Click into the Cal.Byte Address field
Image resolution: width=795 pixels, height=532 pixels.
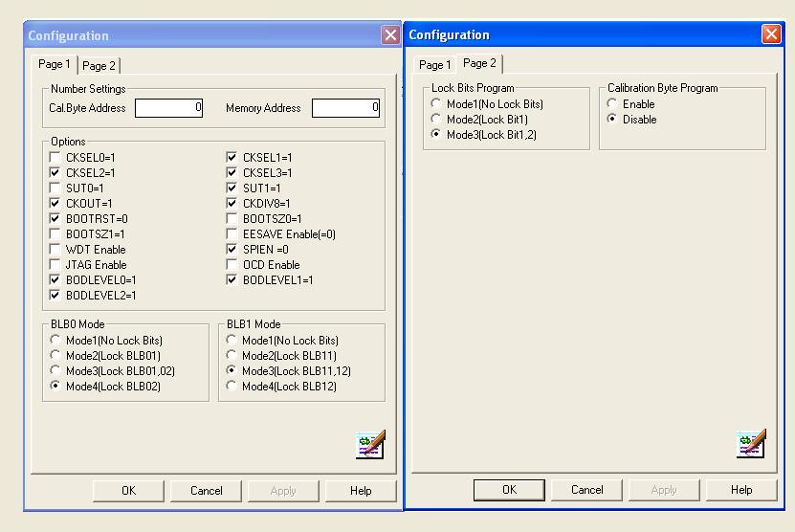click(168, 108)
